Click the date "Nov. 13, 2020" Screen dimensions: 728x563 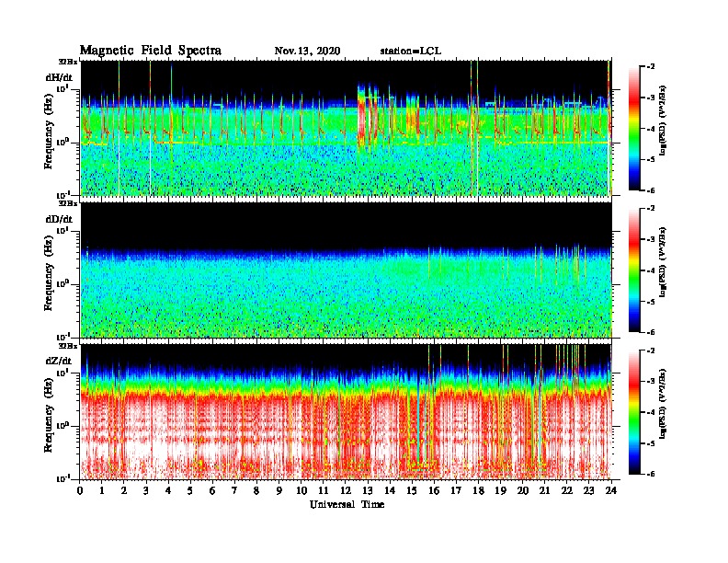pos(307,52)
